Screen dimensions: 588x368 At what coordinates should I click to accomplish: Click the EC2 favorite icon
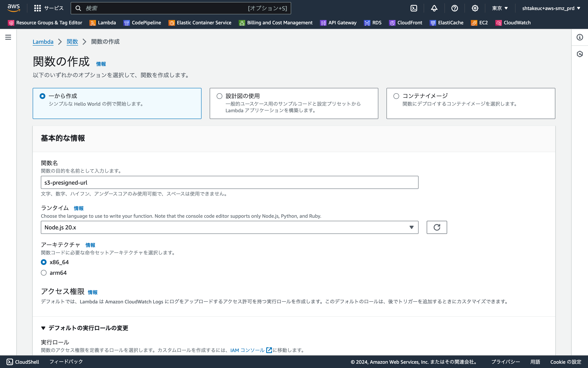click(474, 23)
